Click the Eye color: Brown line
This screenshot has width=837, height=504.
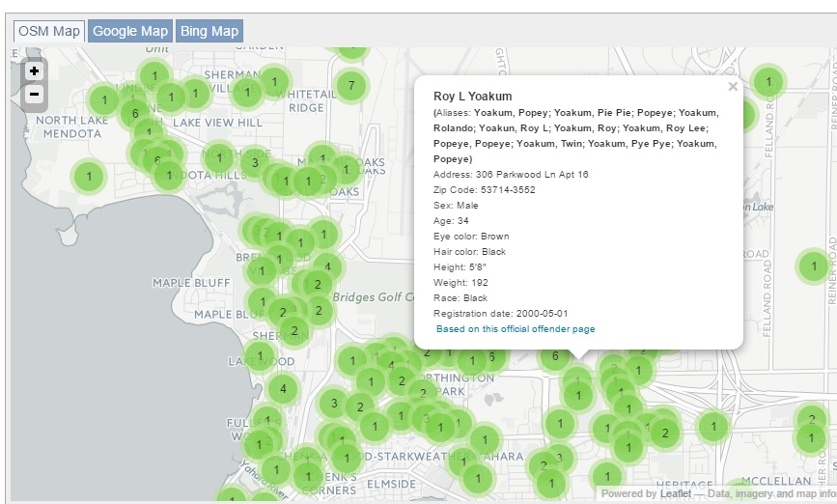471,237
